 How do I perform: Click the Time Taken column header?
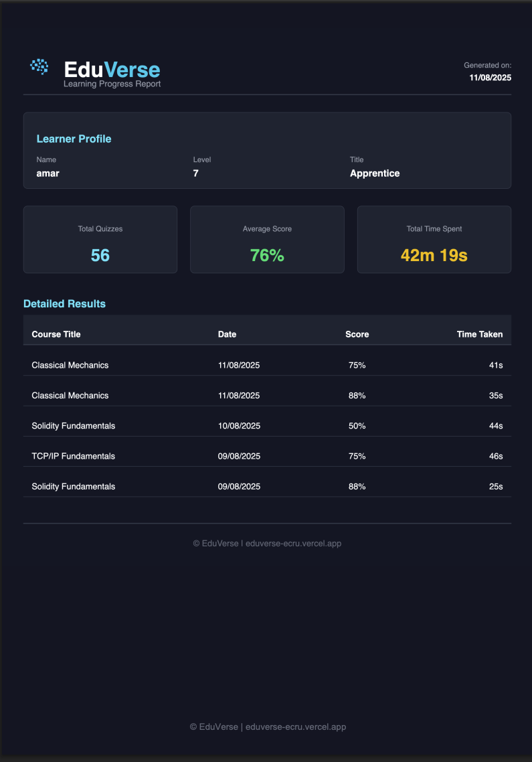pos(479,334)
